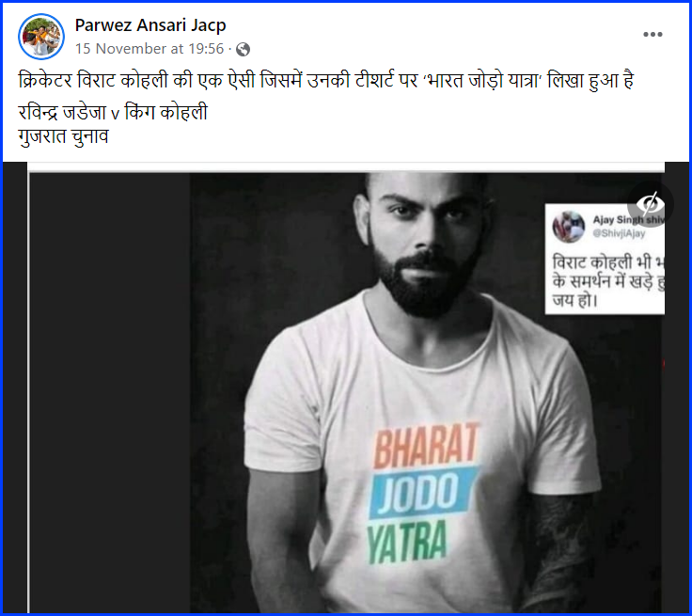Click the रविन्द्र जडेजा v किंग कोहली line

point(113,113)
